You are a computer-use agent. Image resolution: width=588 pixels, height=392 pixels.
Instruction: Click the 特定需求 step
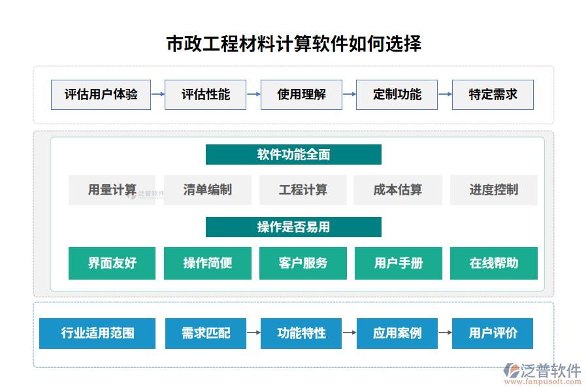[x=492, y=95]
